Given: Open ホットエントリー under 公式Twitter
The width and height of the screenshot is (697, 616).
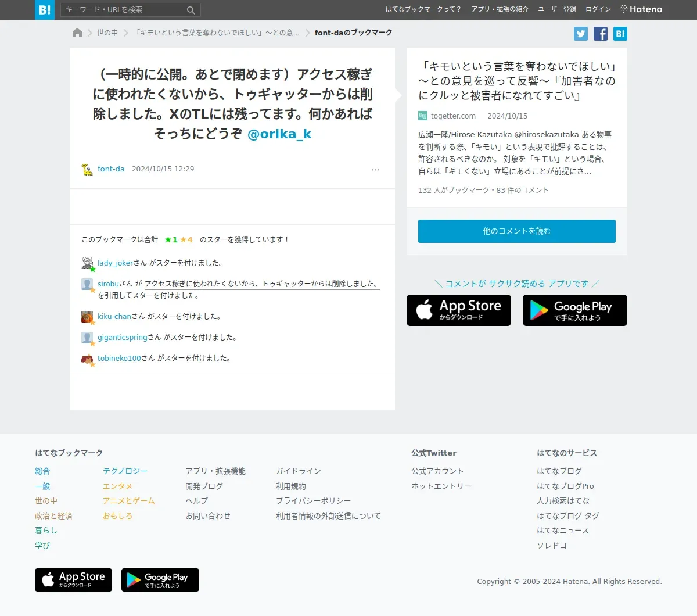Looking at the screenshot, I should [x=441, y=486].
